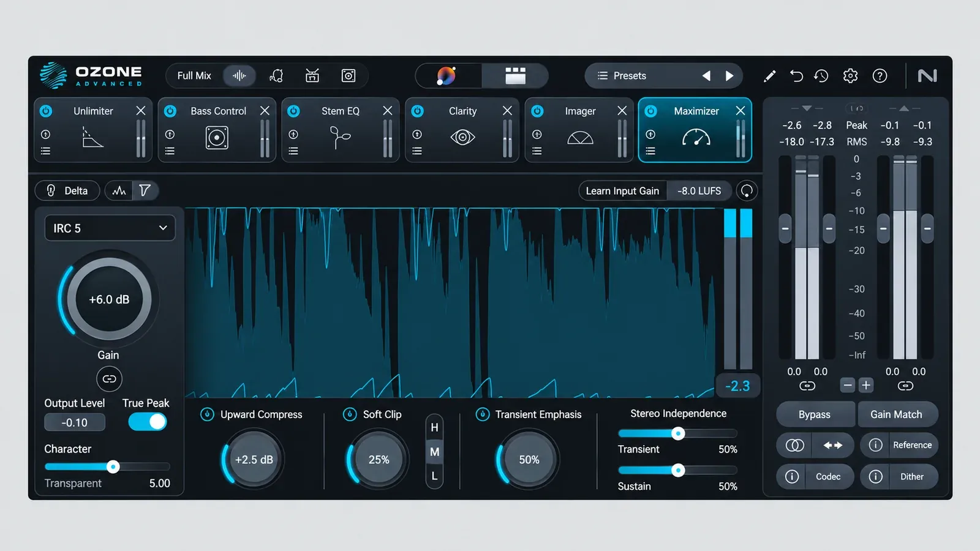980x551 pixels.
Task: Open the IRC 5 mode dropdown
Action: [110, 228]
